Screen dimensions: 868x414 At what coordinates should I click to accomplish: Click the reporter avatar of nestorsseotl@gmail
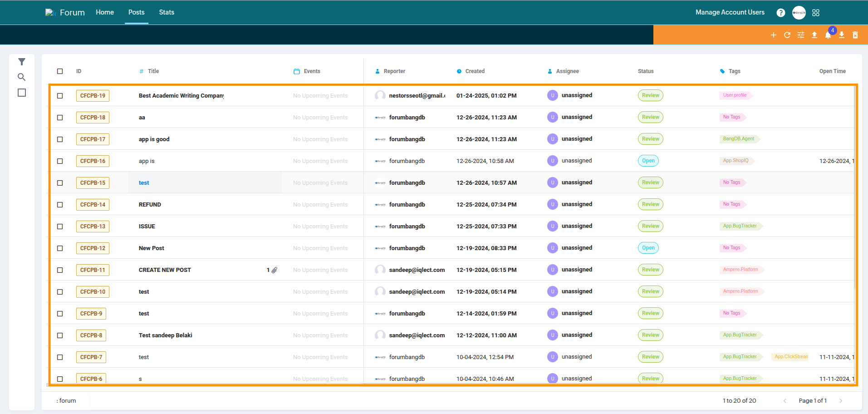pos(380,95)
